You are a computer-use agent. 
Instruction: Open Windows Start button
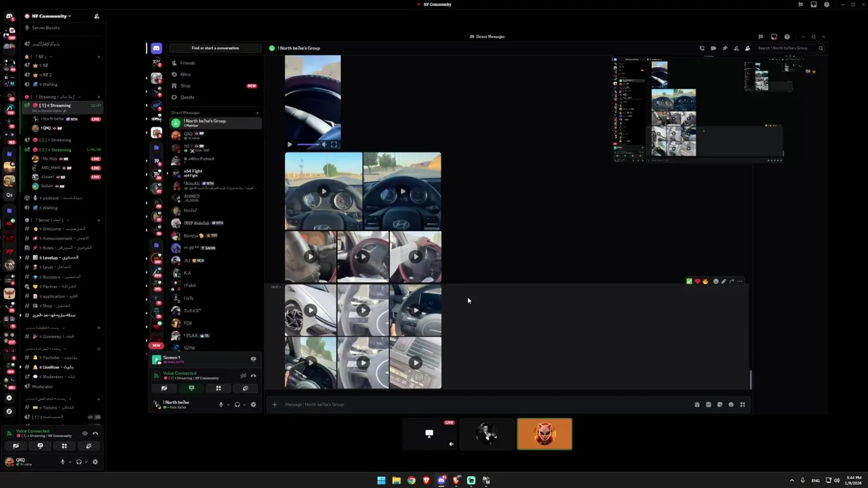(381, 481)
